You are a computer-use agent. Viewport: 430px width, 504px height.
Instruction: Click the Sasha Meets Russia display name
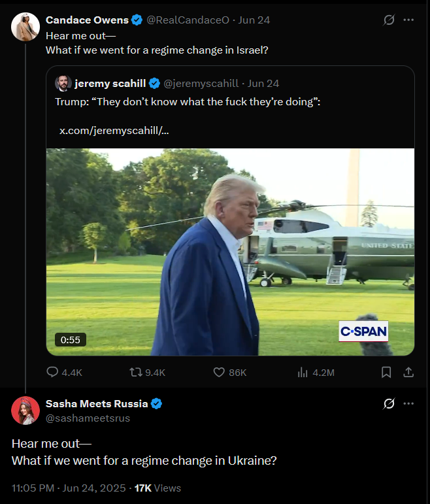97,403
